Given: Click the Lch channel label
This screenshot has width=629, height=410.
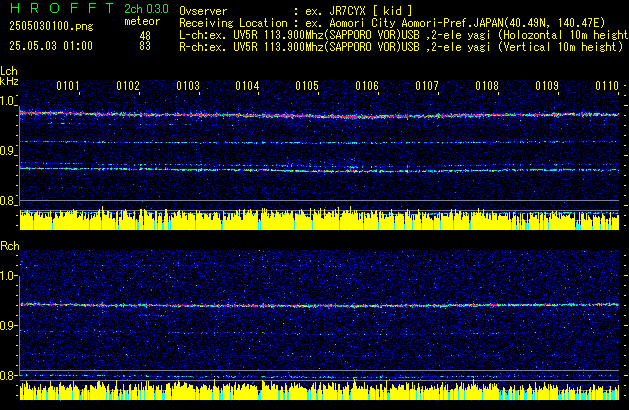Looking at the screenshot, I should (9, 71).
